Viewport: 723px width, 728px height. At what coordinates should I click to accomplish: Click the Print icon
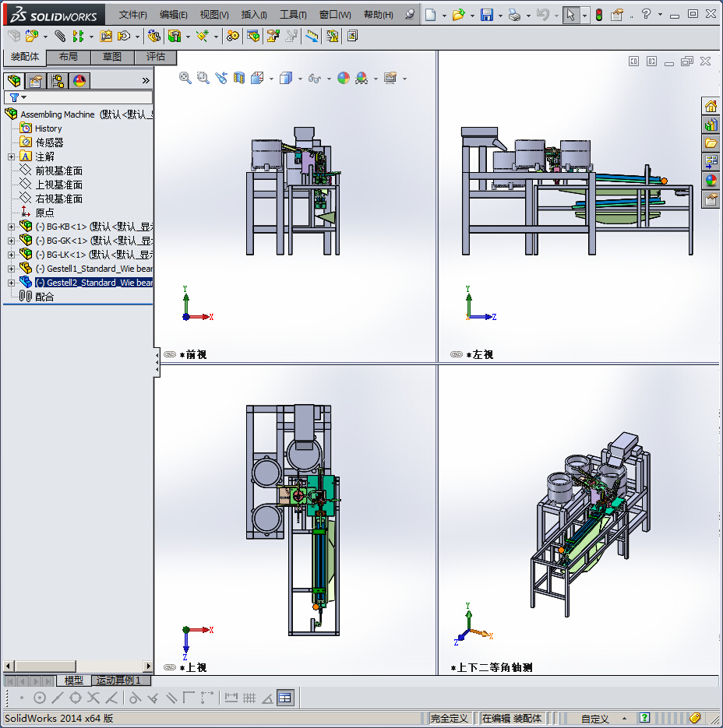(x=513, y=15)
